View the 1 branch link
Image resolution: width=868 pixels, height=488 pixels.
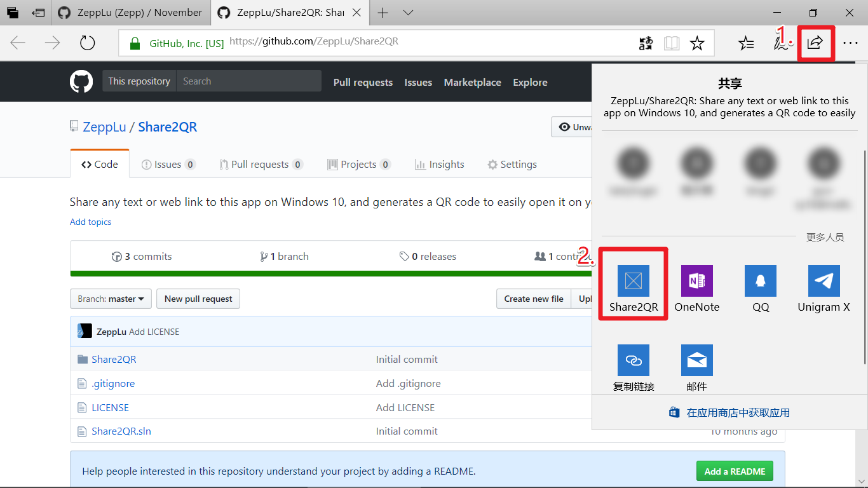pos(284,256)
